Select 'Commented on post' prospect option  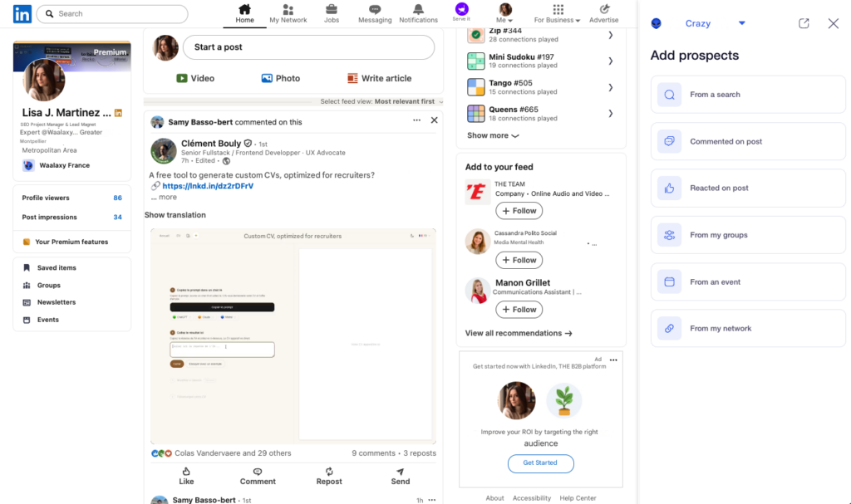point(748,141)
